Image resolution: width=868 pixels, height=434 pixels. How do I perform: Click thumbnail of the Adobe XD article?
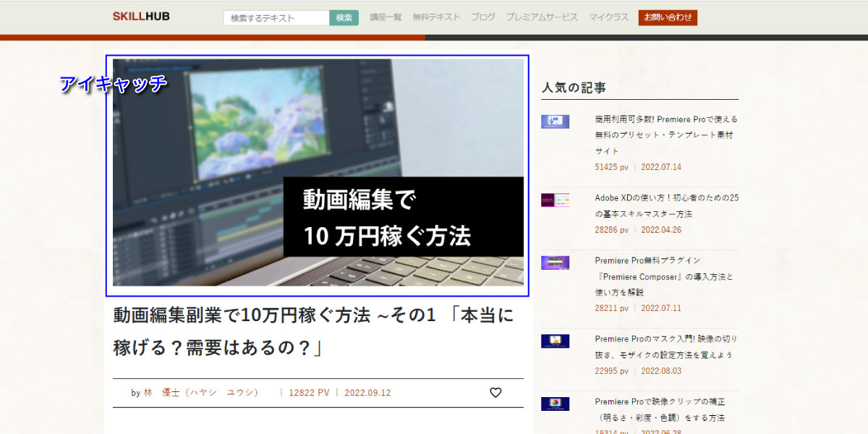coord(555,200)
